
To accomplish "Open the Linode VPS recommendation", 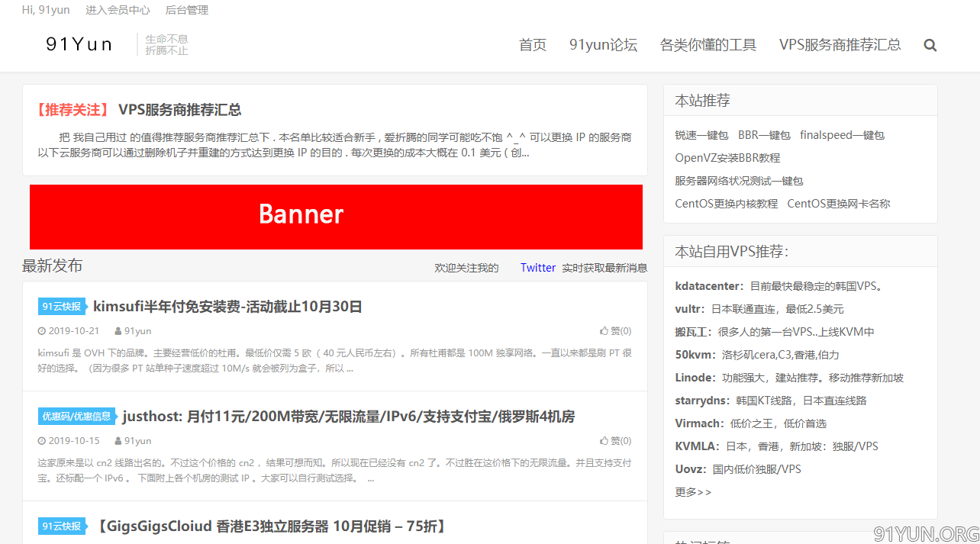I will point(789,378).
